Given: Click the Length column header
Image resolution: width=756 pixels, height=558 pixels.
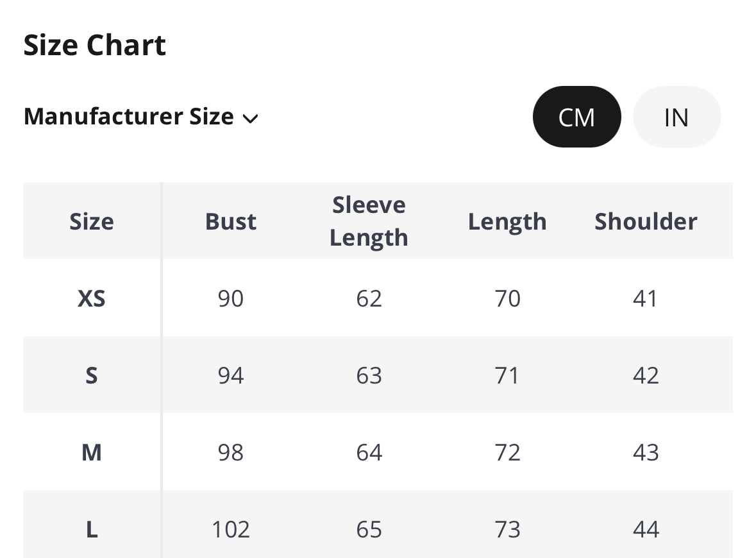Looking at the screenshot, I should (507, 221).
